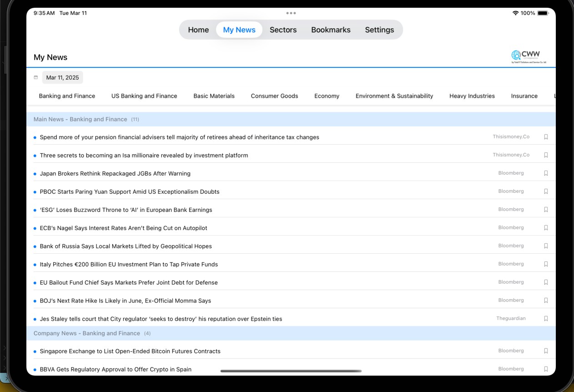574x392 pixels.
Task: Open the calendar icon beside Mar 11, 2025
Action: tap(36, 77)
